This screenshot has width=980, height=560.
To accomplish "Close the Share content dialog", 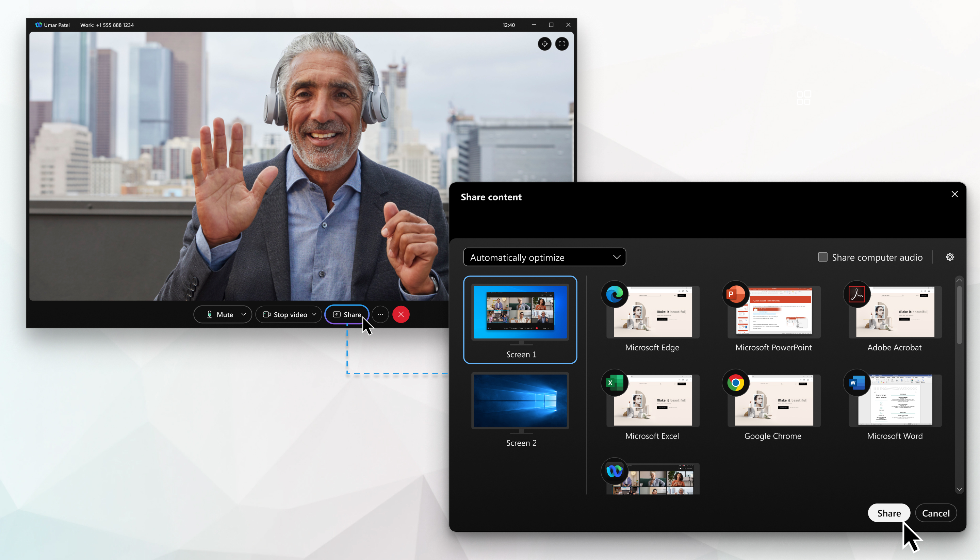I will [954, 195].
